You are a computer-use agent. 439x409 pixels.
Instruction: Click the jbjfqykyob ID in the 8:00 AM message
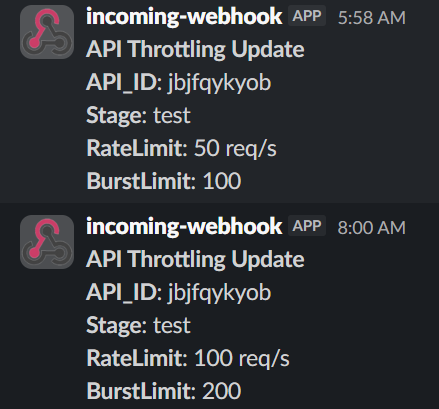click(x=219, y=293)
